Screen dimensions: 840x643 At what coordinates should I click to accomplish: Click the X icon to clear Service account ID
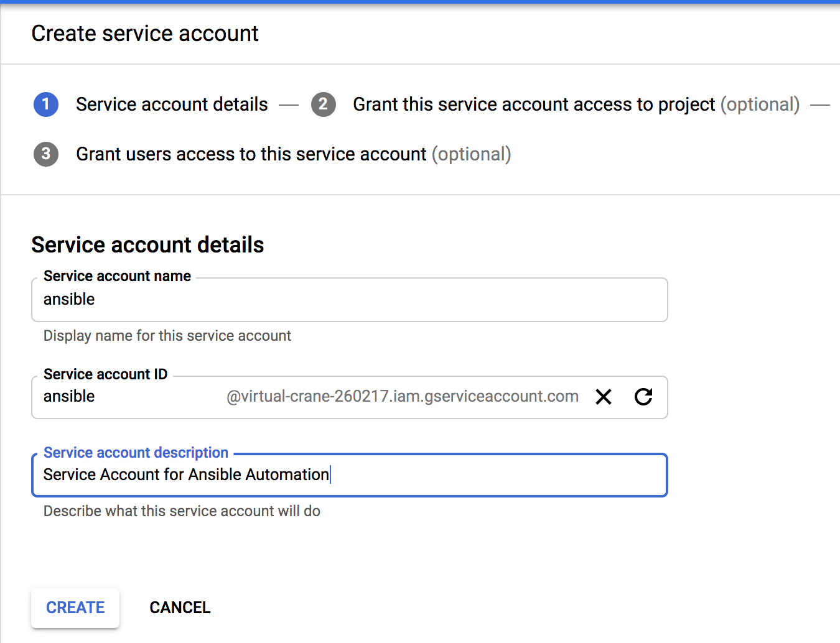604,397
